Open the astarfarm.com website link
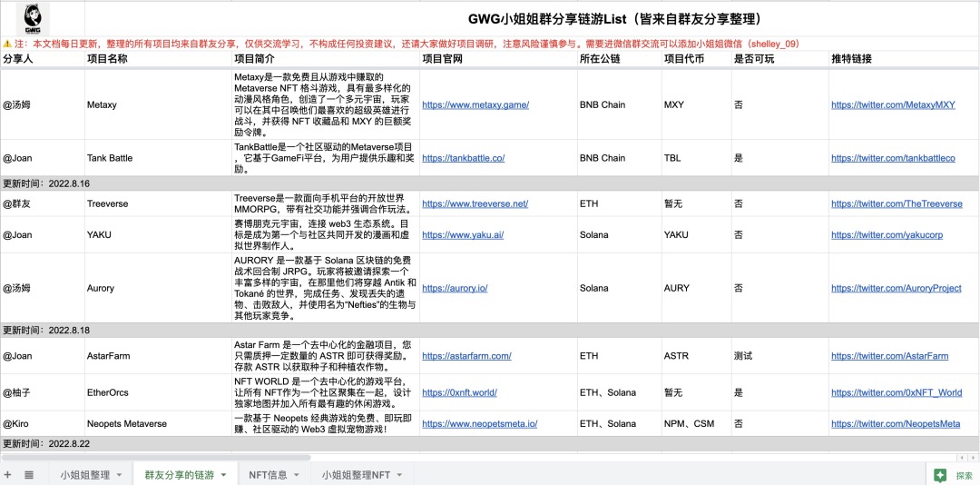Image resolution: width=980 pixels, height=485 pixels. coord(467,356)
